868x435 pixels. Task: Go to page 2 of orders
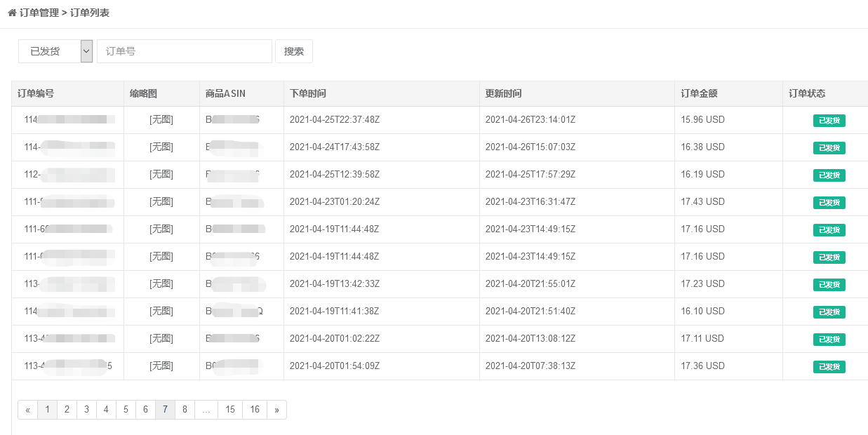pyautogui.click(x=67, y=409)
